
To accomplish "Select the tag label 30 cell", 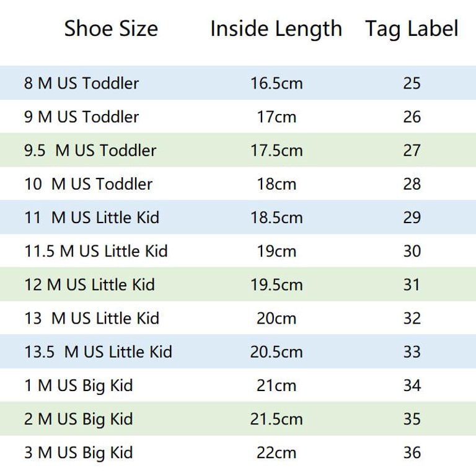I will tap(412, 251).
